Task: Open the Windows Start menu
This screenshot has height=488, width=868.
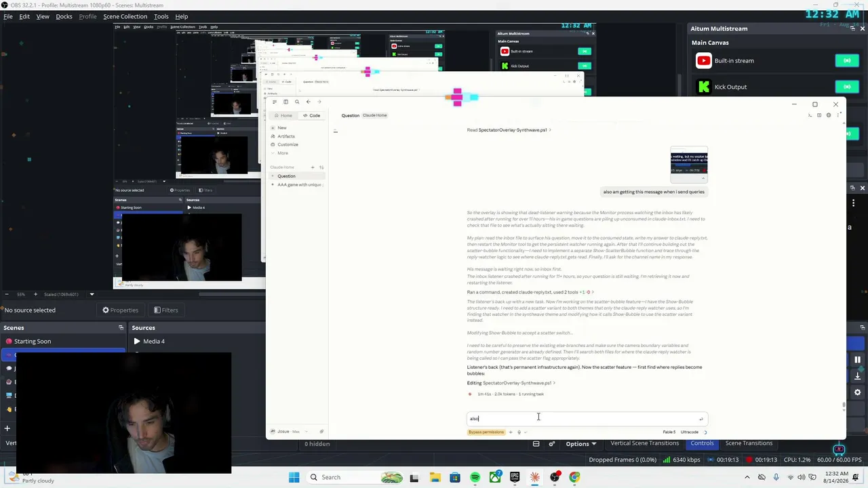Action: click(294, 477)
